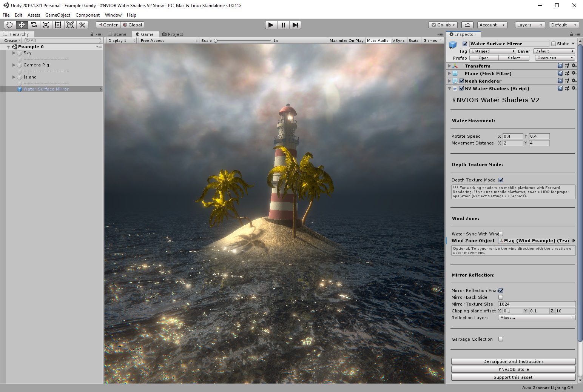Select the Rect transform tool
The height and width of the screenshot is (392, 583).
point(58,25)
